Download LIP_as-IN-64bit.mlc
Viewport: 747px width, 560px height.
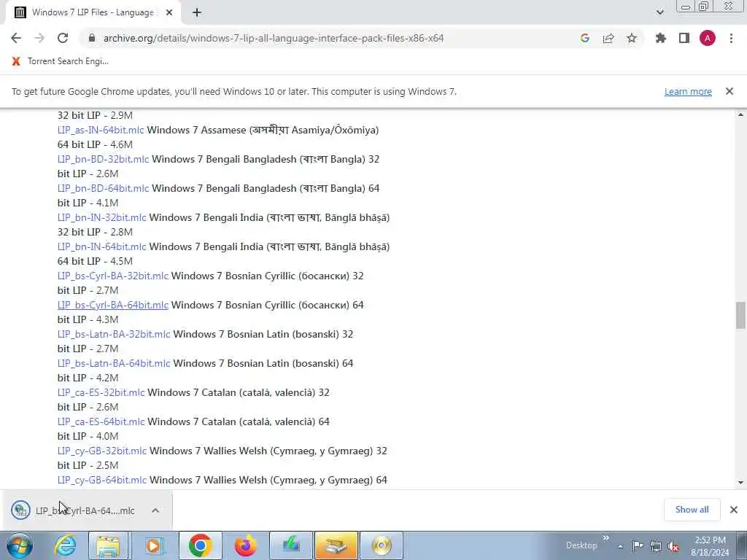tap(101, 130)
